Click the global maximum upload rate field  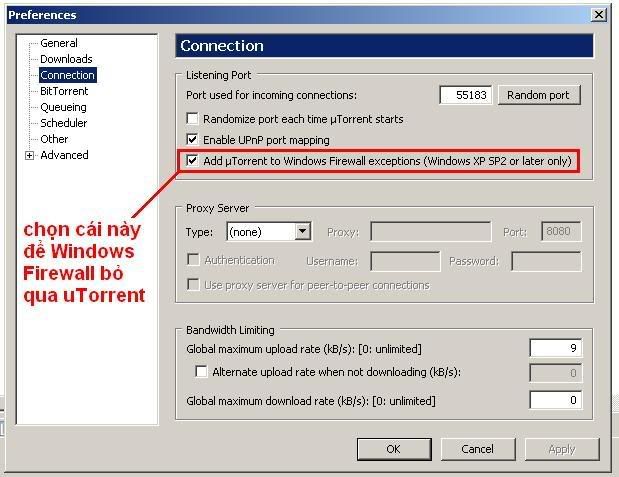coord(555,348)
